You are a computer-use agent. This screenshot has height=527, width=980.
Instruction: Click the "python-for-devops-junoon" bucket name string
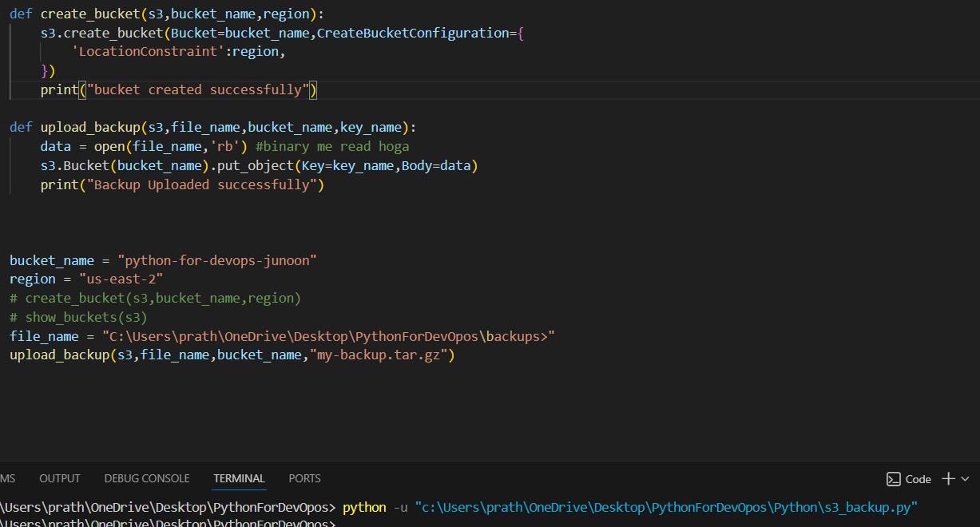tap(217, 260)
